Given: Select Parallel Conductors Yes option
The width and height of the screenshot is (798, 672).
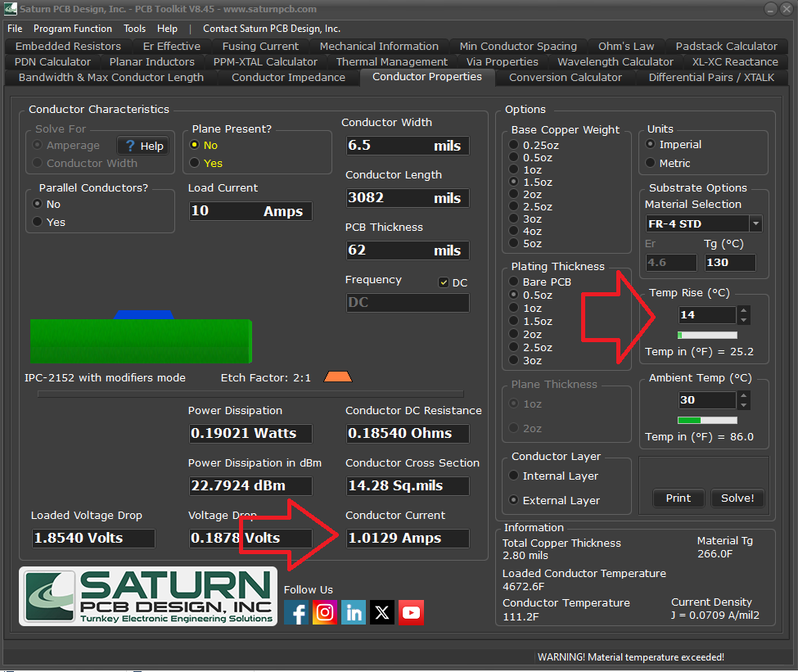Looking at the screenshot, I should (37, 222).
